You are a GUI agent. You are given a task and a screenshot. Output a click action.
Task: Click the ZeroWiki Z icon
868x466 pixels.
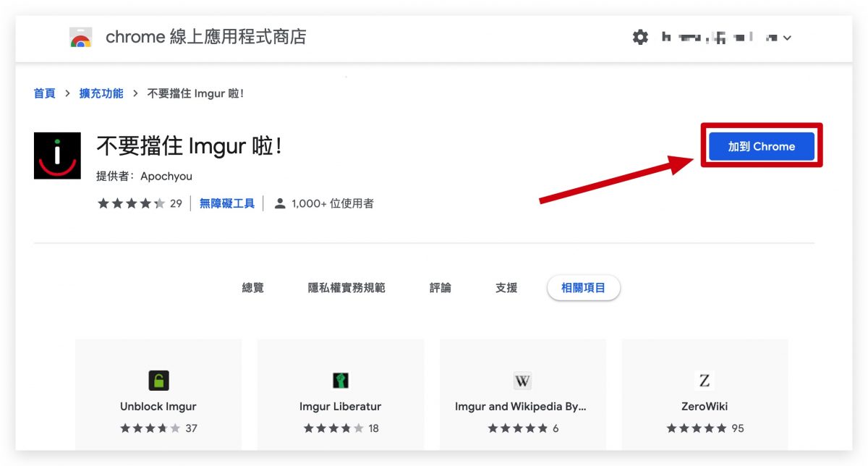point(705,380)
